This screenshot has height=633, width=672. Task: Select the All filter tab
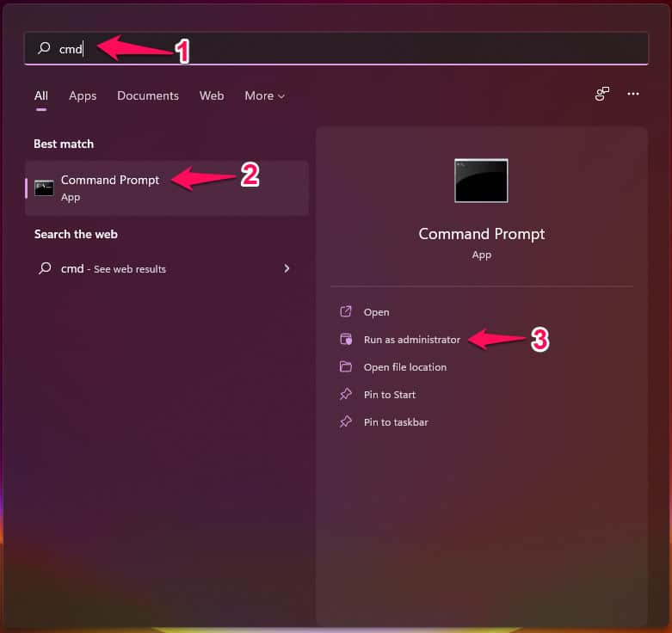[x=41, y=95]
